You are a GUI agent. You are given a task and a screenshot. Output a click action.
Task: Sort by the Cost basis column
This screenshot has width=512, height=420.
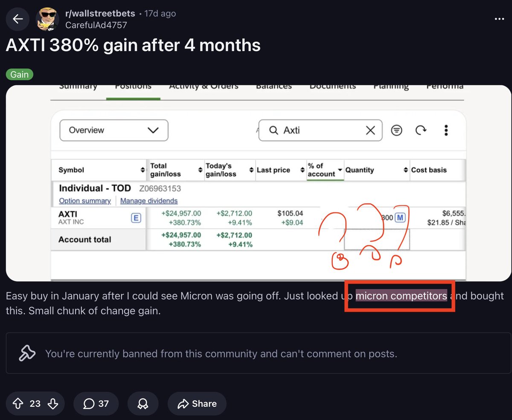429,170
